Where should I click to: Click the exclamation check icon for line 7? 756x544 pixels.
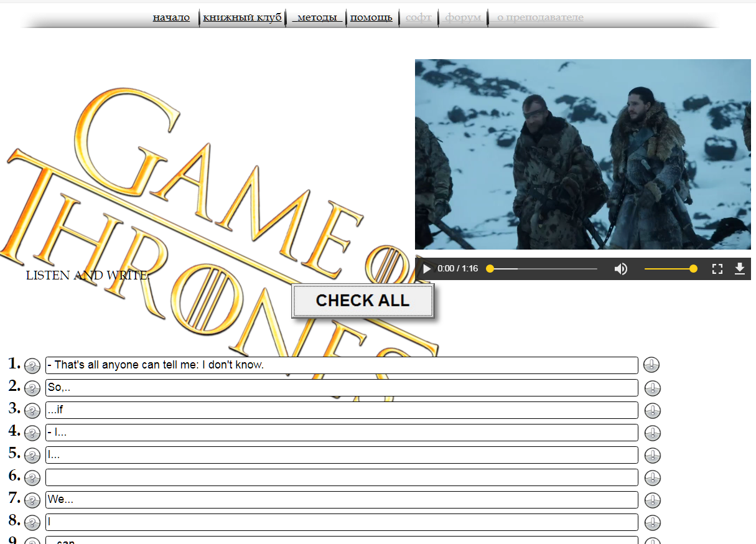click(653, 500)
